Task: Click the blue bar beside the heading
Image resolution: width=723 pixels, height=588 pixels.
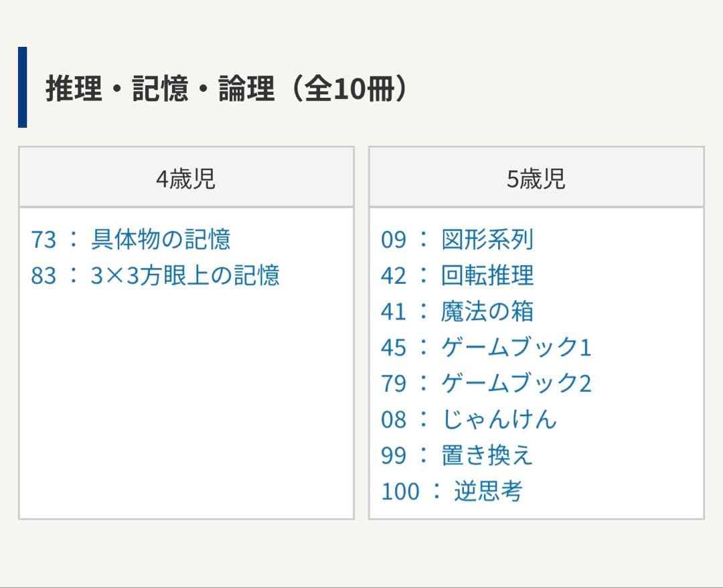Action: (23, 86)
